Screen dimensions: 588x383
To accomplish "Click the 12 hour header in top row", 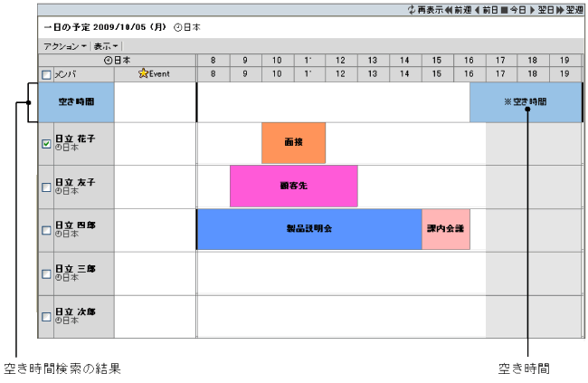I will [x=340, y=61].
